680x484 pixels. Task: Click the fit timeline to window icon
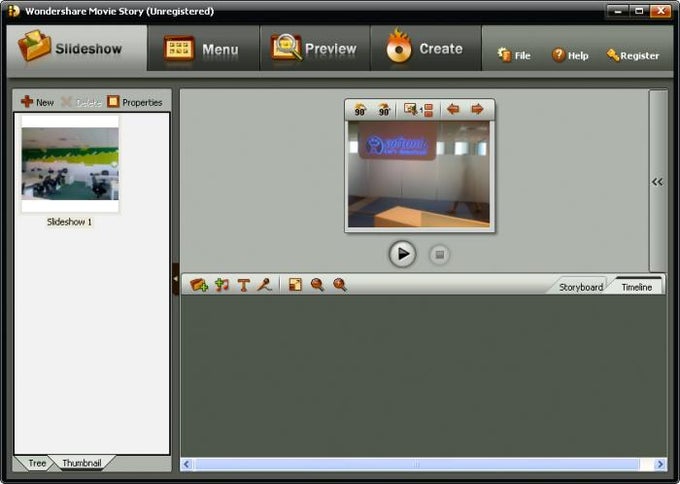click(x=295, y=285)
